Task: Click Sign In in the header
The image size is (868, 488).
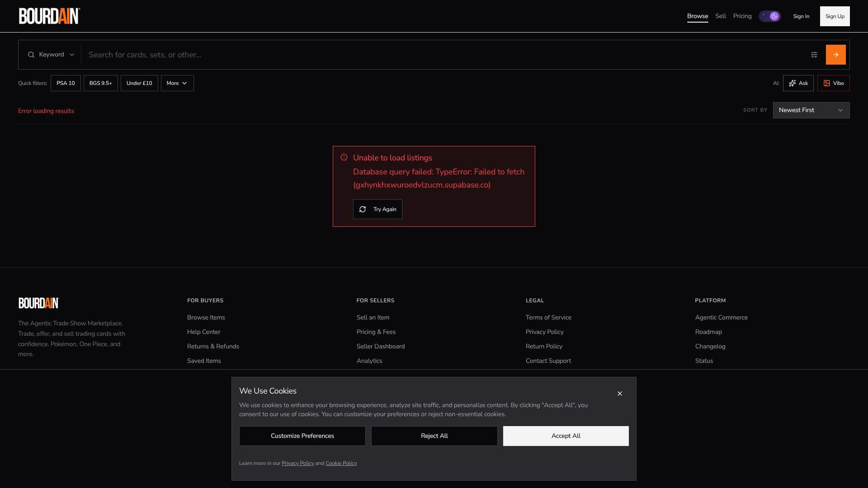Action: click(801, 16)
